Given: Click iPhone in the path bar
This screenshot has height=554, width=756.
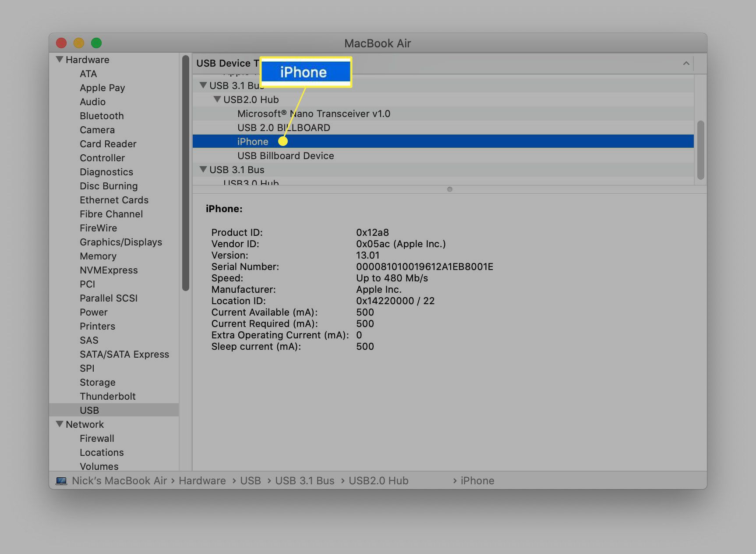Looking at the screenshot, I should tap(477, 481).
